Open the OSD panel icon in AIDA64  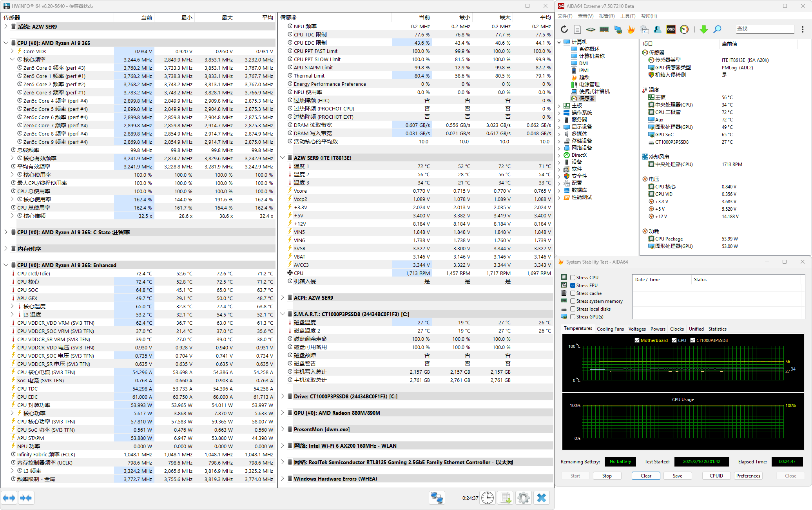point(671,29)
